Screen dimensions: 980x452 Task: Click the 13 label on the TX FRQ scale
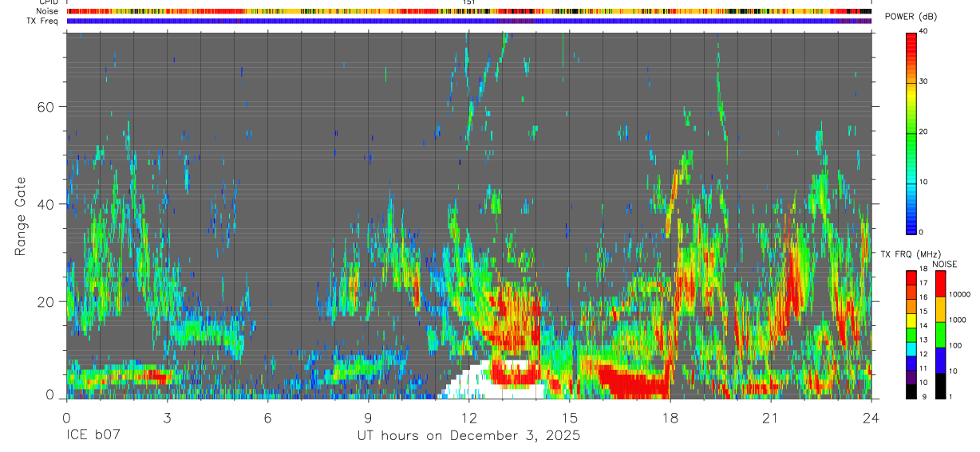(x=923, y=340)
